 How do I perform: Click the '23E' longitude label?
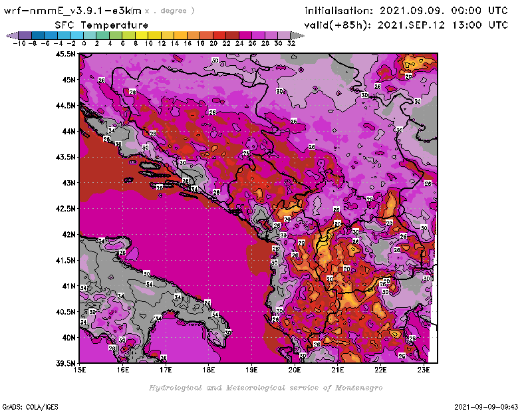tap(424, 370)
